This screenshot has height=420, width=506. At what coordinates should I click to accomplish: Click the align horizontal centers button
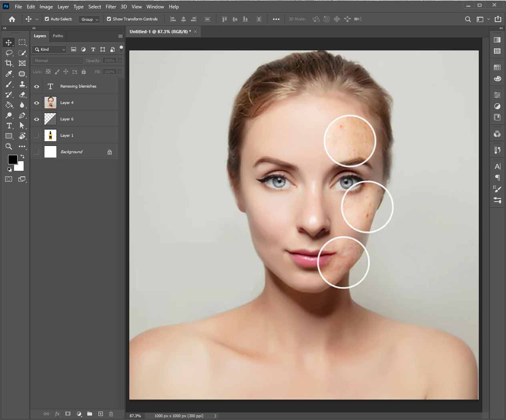click(x=183, y=19)
